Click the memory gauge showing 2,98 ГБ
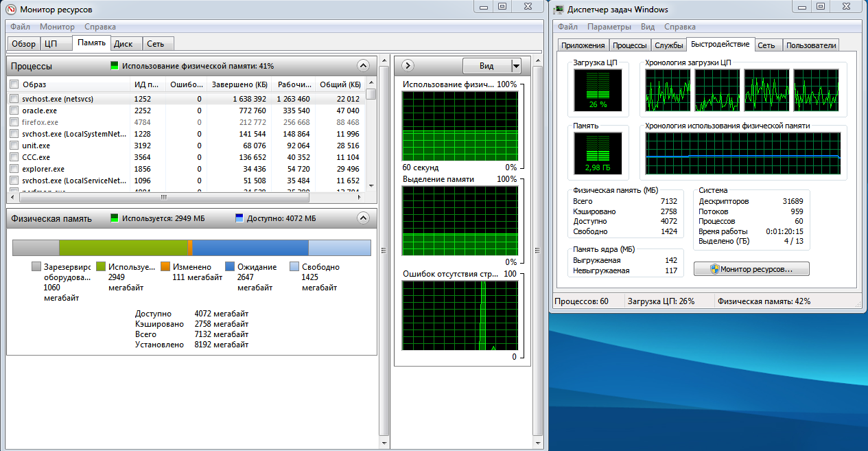 click(x=598, y=153)
